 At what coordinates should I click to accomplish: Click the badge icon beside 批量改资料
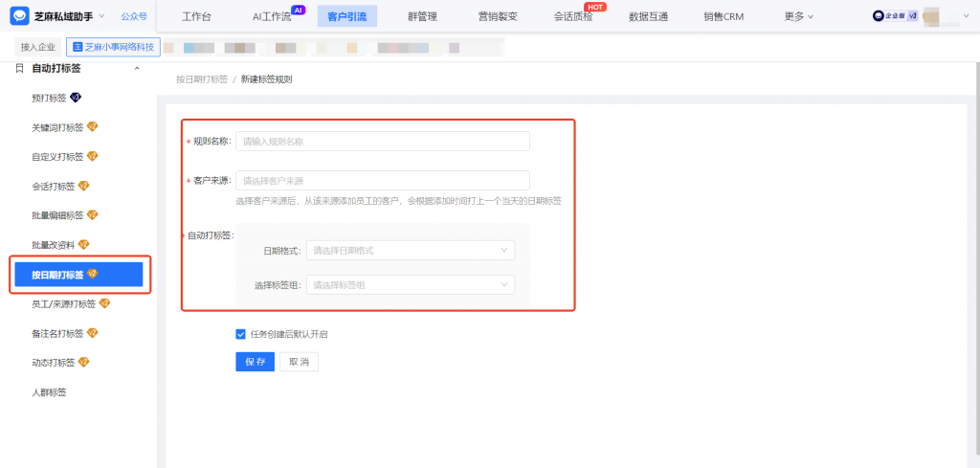click(83, 244)
